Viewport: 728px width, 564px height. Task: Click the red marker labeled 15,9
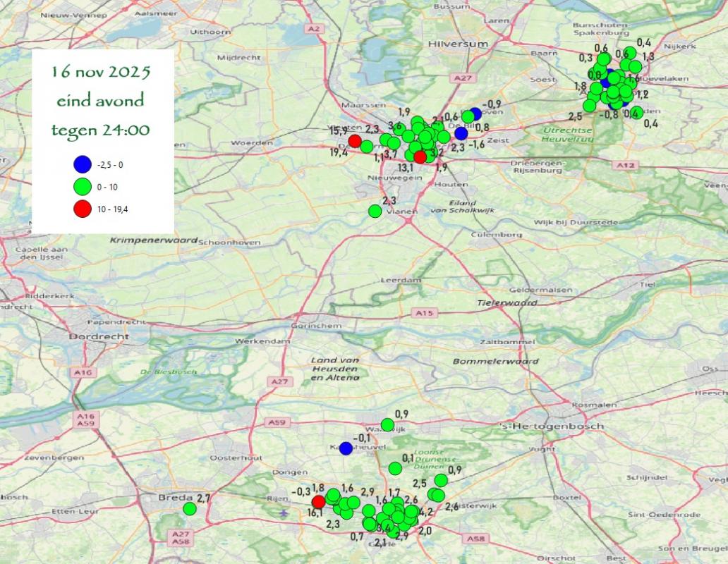[356, 141]
